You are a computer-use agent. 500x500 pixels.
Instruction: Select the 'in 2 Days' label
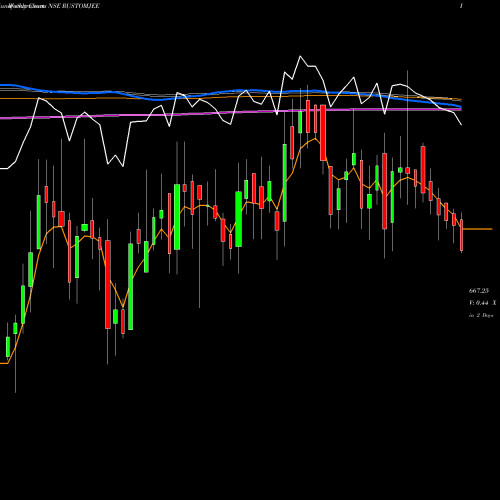[481, 315]
